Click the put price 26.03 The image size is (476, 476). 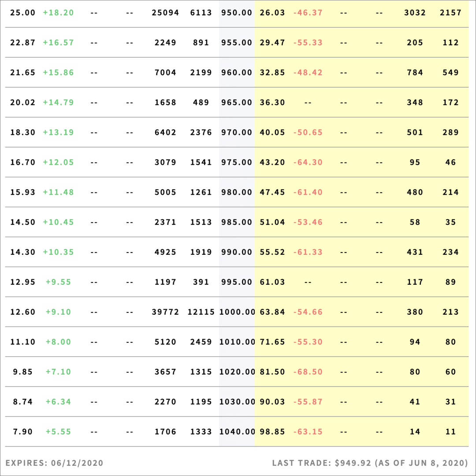tap(272, 13)
